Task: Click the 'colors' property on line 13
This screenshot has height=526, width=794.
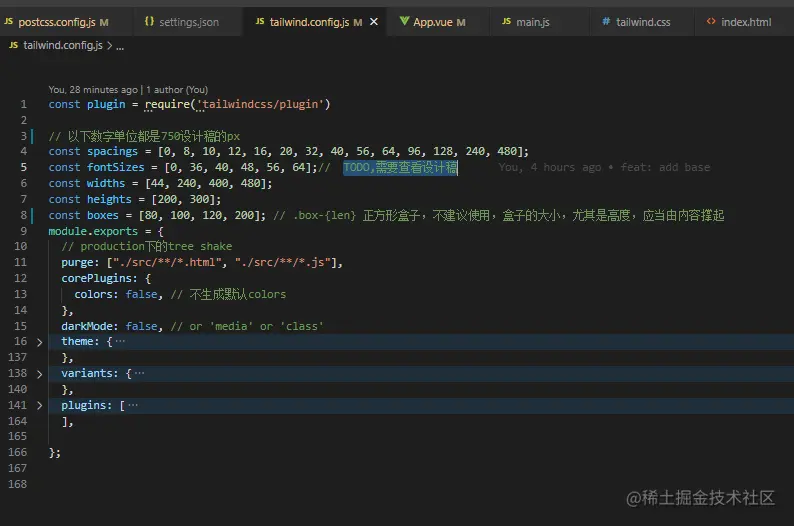Action: pyautogui.click(x=93, y=295)
